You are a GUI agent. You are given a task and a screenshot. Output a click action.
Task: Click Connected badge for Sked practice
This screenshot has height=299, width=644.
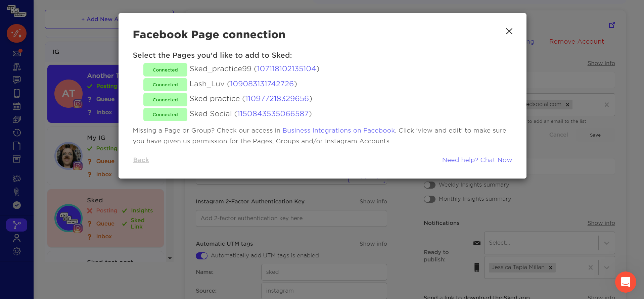pos(165,100)
